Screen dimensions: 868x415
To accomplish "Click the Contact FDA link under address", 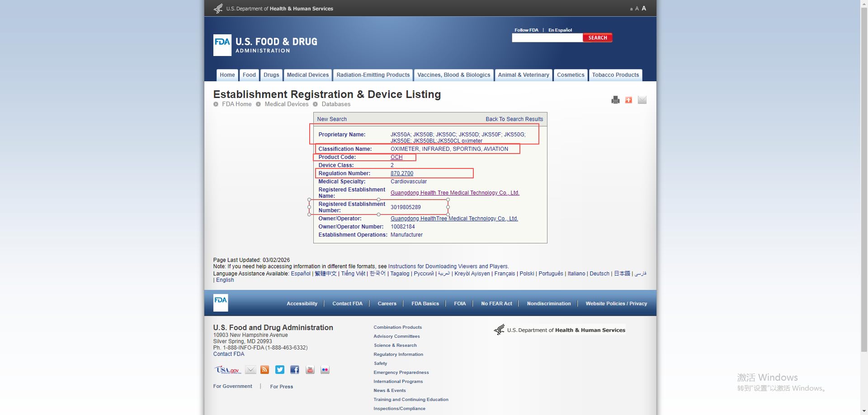I will (x=229, y=354).
